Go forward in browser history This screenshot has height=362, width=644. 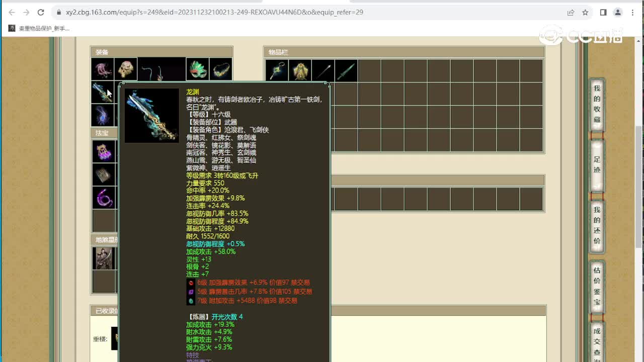[x=27, y=12]
